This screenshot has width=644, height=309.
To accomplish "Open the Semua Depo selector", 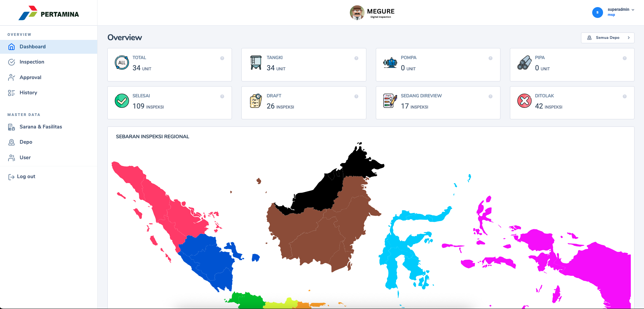I will click(x=608, y=38).
